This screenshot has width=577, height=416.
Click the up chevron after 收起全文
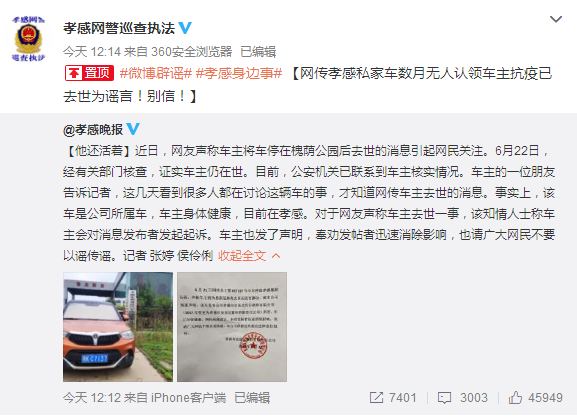[276, 255]
